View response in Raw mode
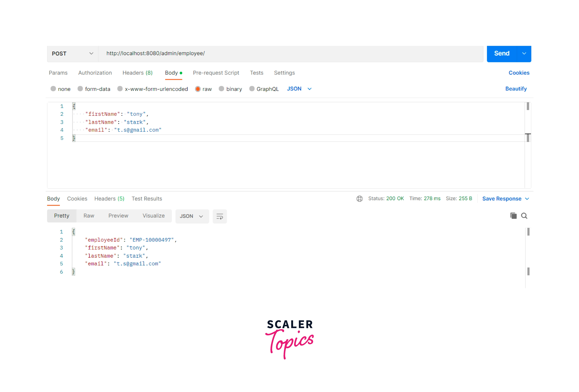Screen dimensions: 579x392 pyautogui.click(x=89, y=216)
